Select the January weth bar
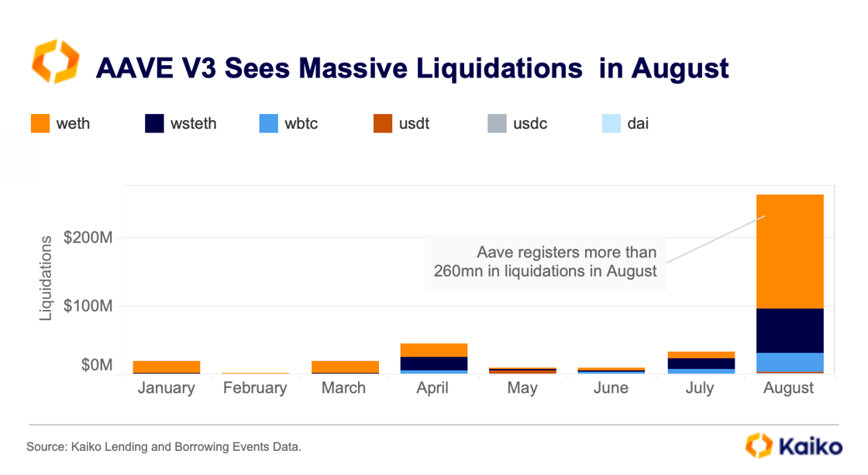 click(x=167, y=367)
